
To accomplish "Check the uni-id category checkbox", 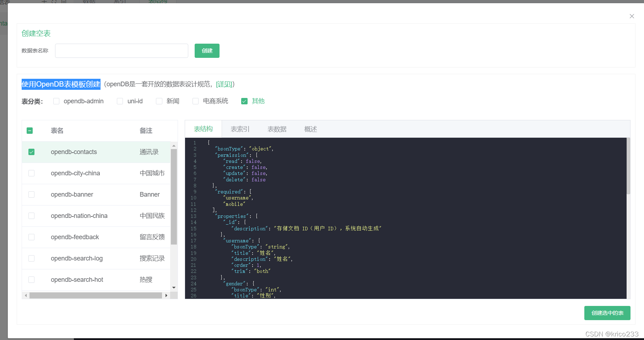I will pos(120,101).
